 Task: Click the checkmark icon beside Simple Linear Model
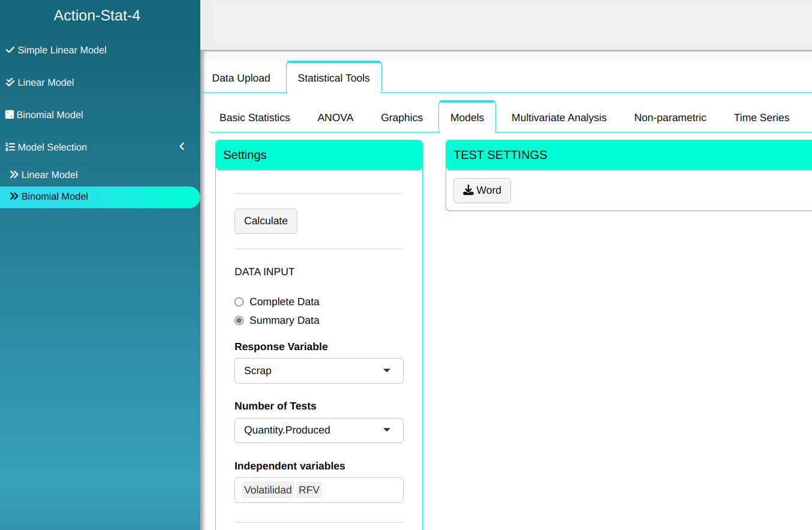10,50
